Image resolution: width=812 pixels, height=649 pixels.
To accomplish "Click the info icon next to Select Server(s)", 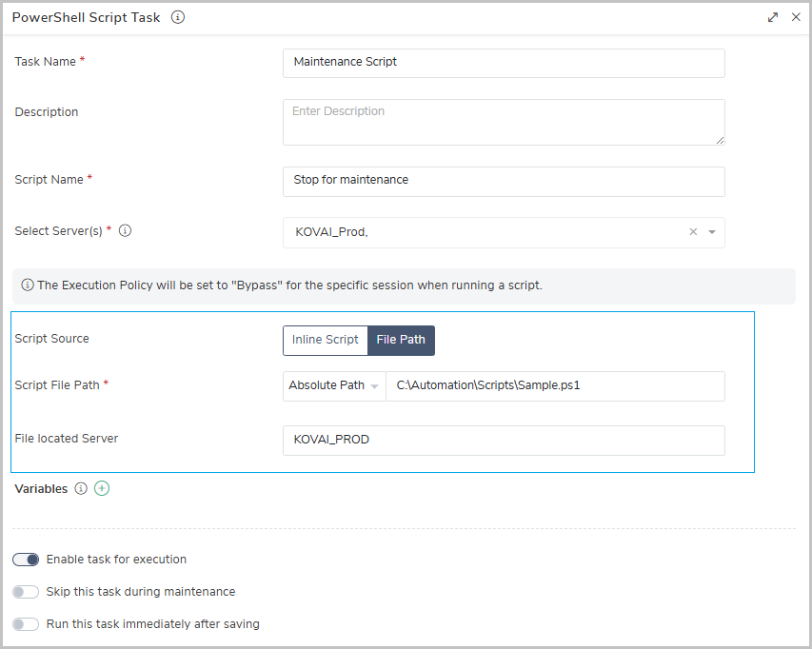I will [126, 230].
